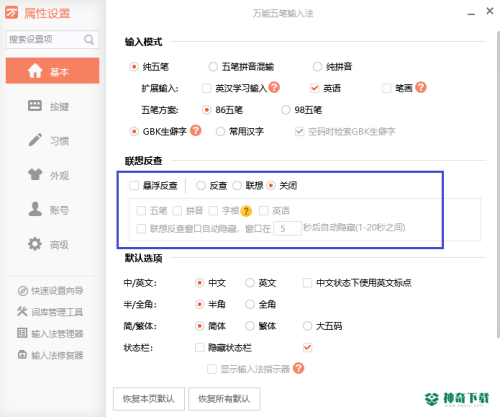Click the magnifier icon in the search box
500x417 pixels.
[x=89, y=40]
